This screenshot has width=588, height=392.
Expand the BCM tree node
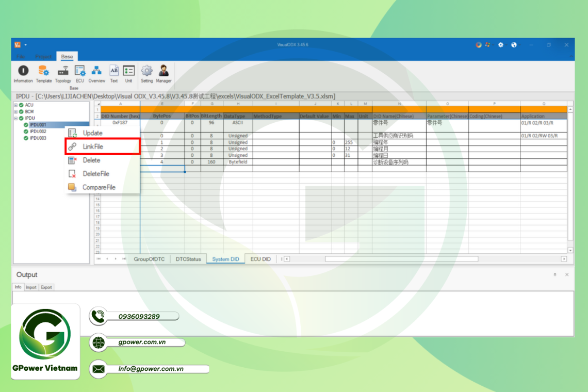click(x=16, y=111)
